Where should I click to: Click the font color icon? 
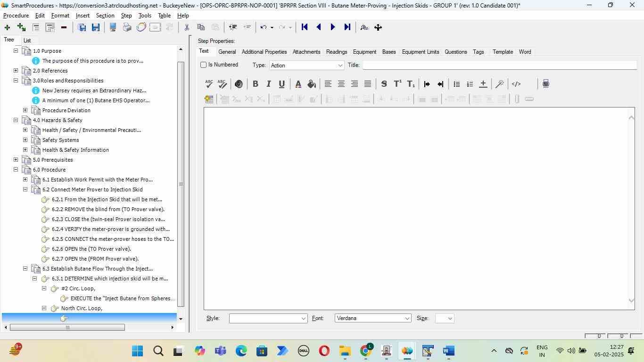tap(298, 84)
